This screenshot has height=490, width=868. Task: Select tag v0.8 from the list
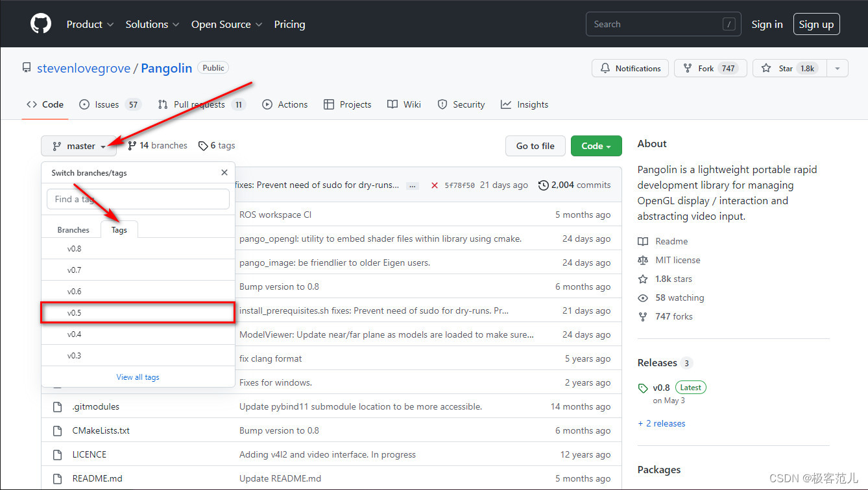click(138, 248)
